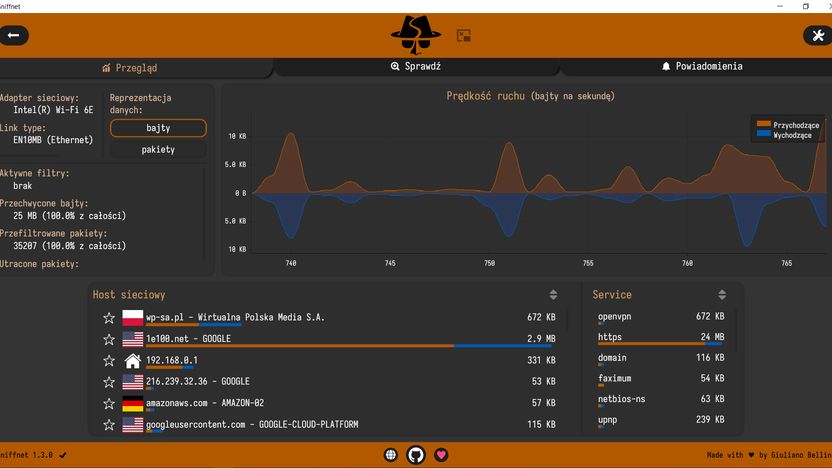
Task: Select the netbios-ns service row
Action: point(661,400)
